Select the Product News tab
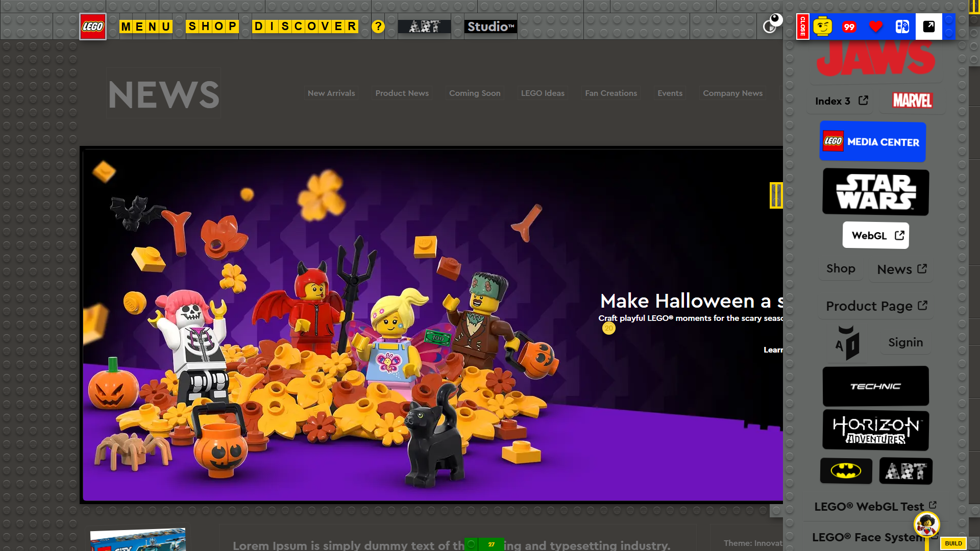 (x=402, y=93)
